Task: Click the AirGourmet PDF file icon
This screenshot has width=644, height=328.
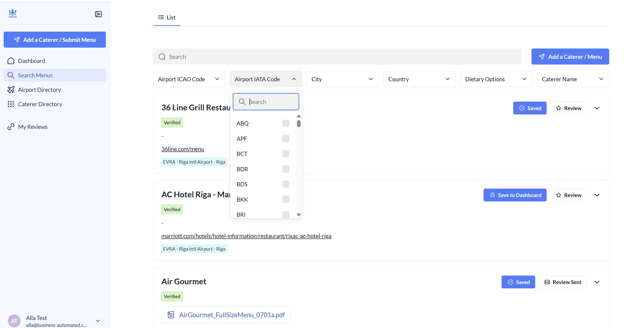Action: click(x=171, y=315)
